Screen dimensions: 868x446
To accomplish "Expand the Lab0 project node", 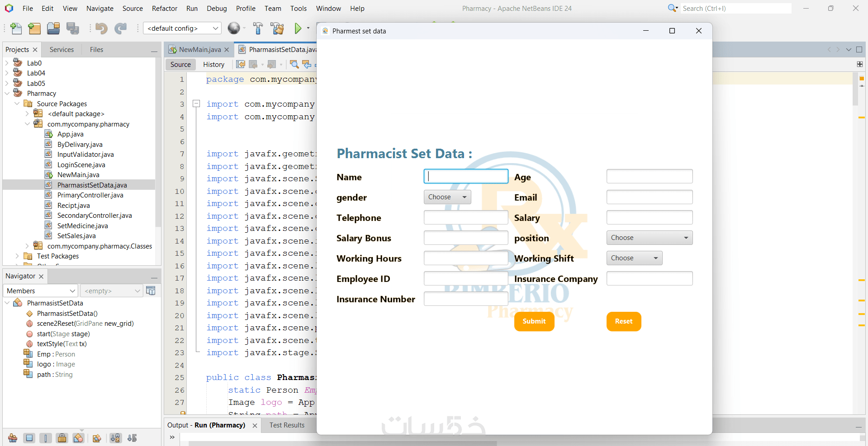I will [7, 63].
